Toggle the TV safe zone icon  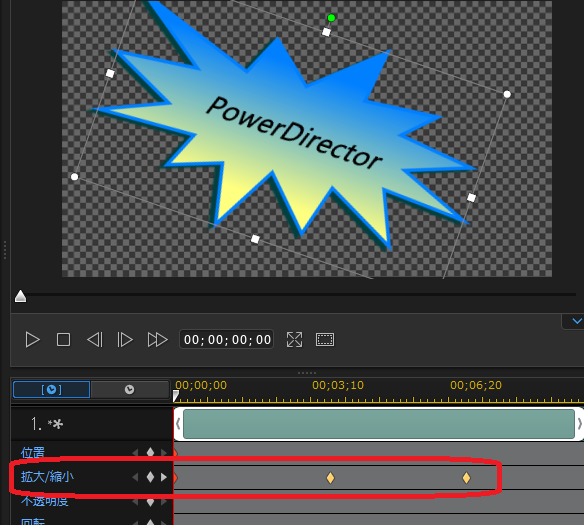click(x=325, y=340)
